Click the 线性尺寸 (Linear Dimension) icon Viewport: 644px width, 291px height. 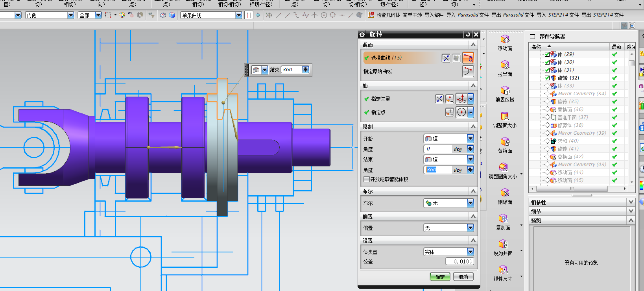[x=503, y=270]
